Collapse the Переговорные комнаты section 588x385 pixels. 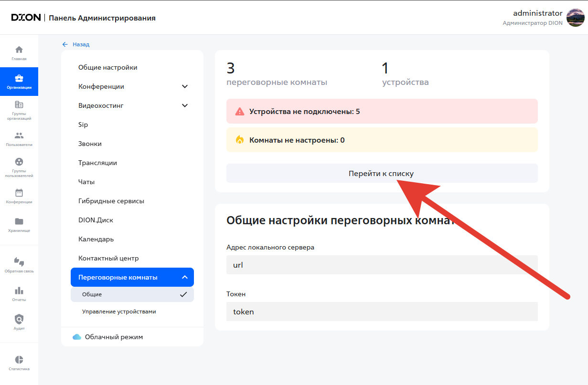coord(185,277)
